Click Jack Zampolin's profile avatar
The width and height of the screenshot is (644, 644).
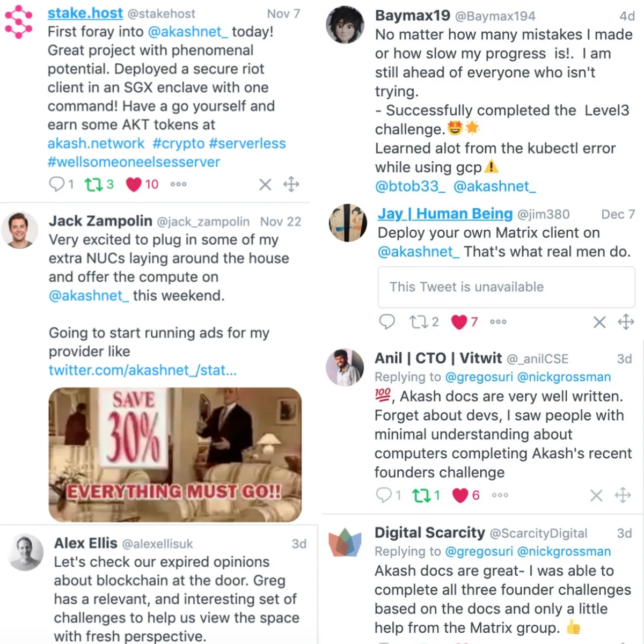tap(20, 230)
